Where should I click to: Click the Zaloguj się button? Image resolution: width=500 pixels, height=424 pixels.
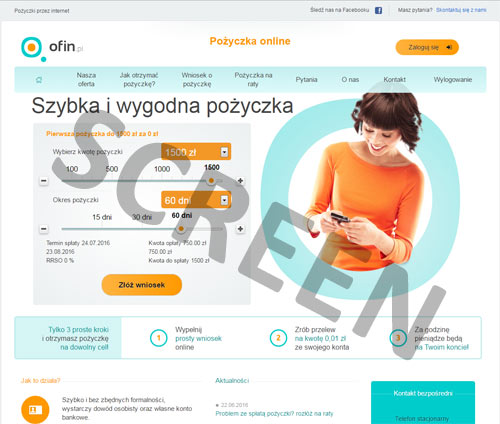tap(427, 47)
